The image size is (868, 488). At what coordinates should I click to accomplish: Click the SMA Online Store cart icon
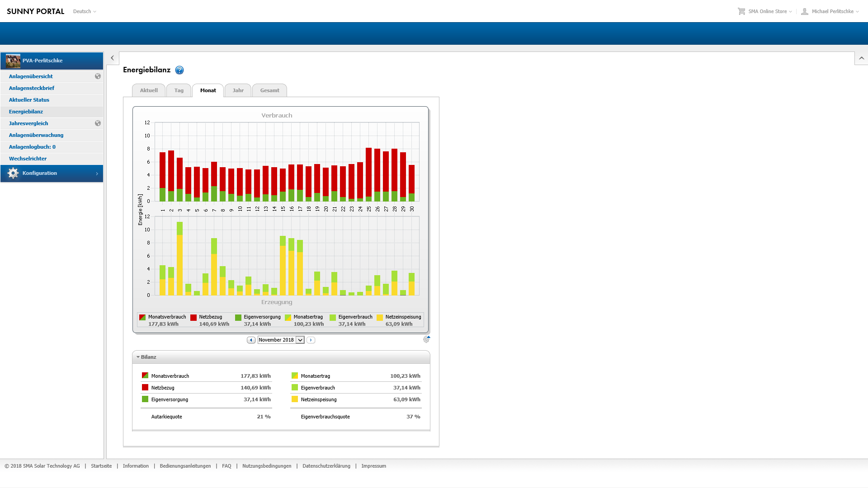[x=741, y=11]
